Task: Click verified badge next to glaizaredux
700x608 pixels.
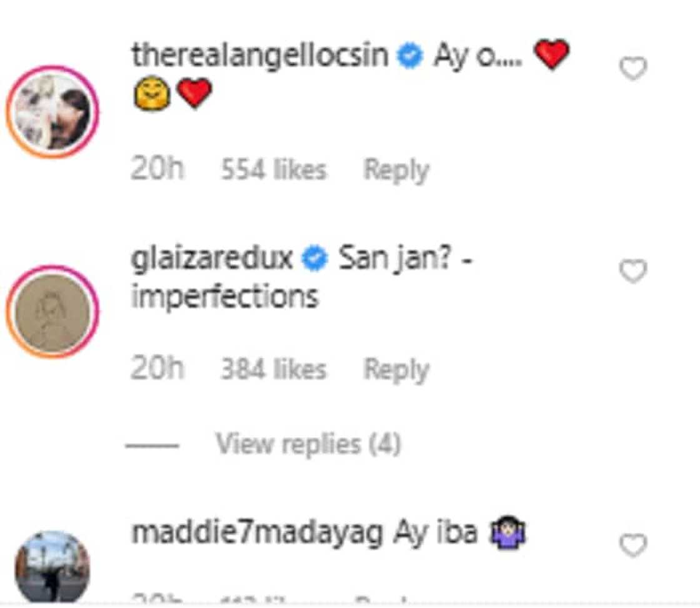Action: pos(315,259)
